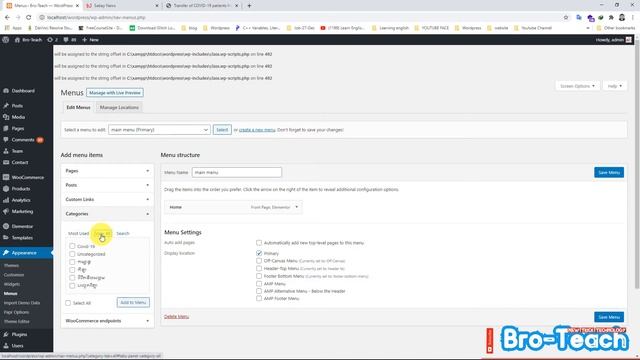Click Add to Menu button
This screenshot has width=640, height=360.
(x=133, y=302)
